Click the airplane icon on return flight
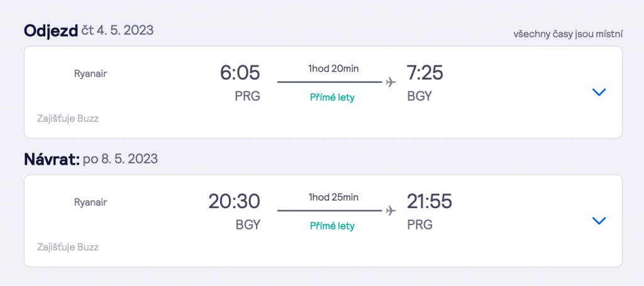 (391, 211)
